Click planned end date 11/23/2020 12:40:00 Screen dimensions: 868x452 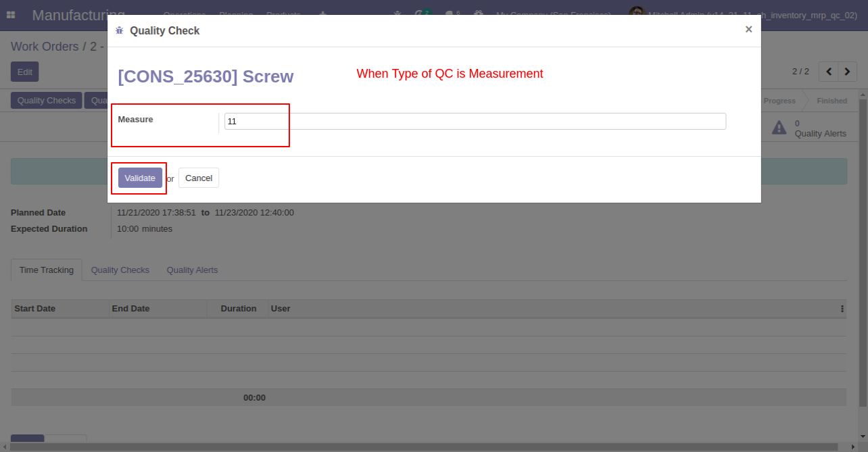254,212
